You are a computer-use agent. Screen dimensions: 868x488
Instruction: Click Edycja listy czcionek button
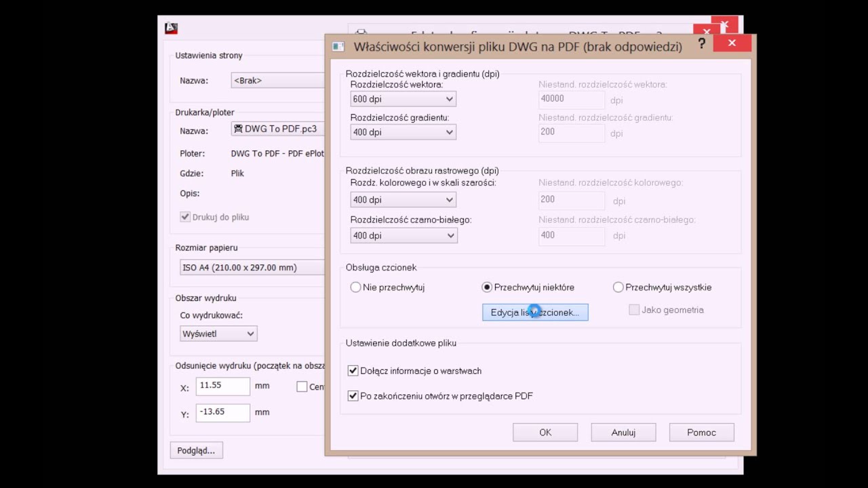point(535,312)
